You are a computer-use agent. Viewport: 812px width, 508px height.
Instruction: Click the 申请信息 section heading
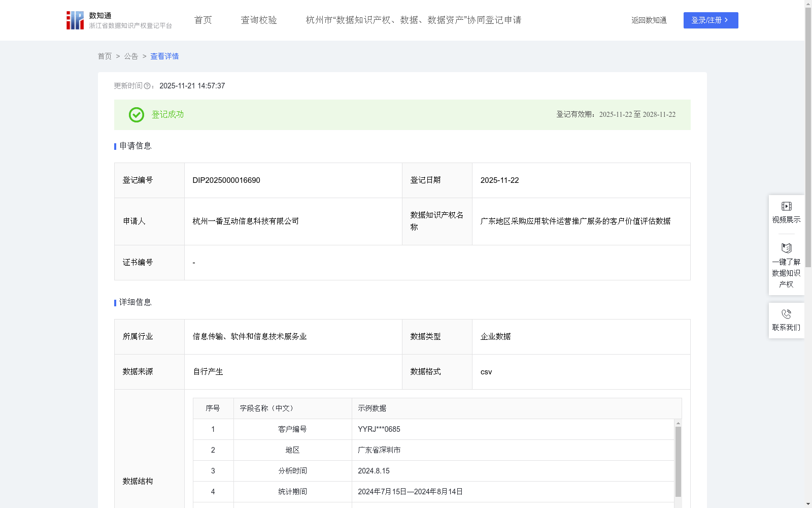(x=136, y=146)
